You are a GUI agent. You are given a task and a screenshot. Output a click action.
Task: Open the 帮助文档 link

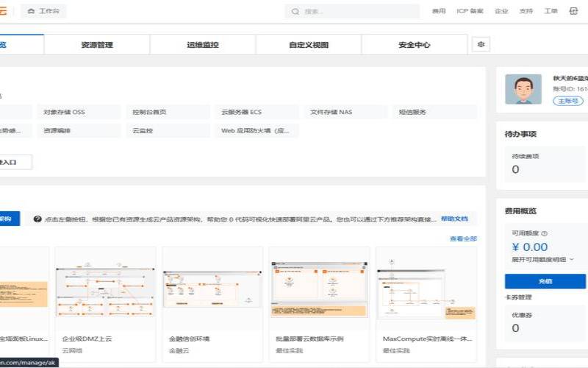454,219
